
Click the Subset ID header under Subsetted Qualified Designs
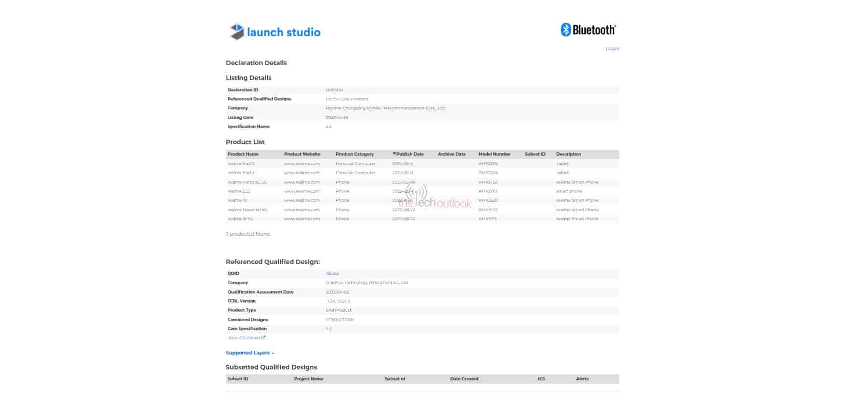pyautogui.click(x=237, y=378)
